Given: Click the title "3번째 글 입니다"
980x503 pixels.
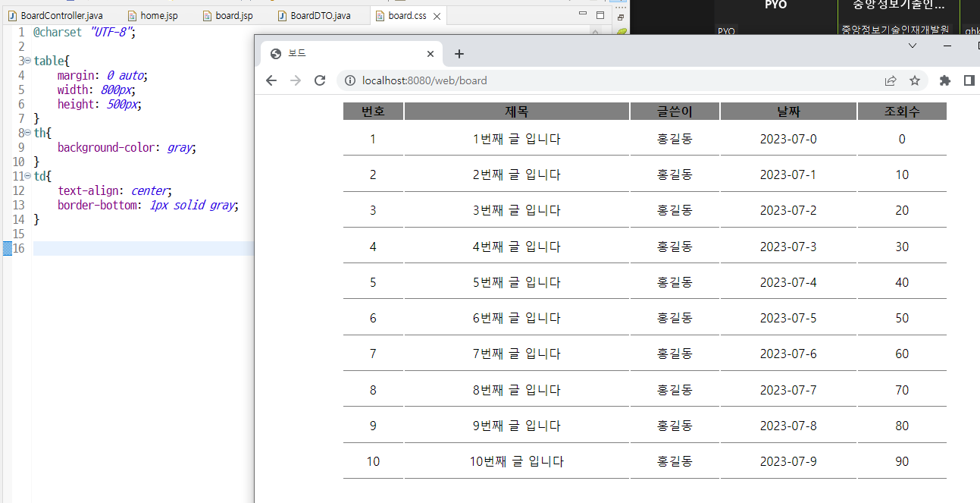Looking at the screenshot, I should [x=517, y=210].
